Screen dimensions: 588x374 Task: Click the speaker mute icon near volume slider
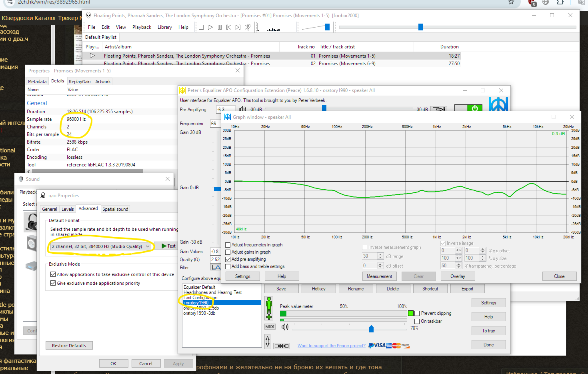point(285,327)
